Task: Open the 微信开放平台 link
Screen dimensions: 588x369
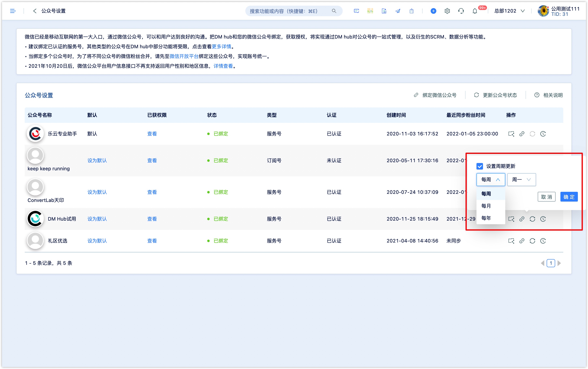Action: (x=184, y=56)
